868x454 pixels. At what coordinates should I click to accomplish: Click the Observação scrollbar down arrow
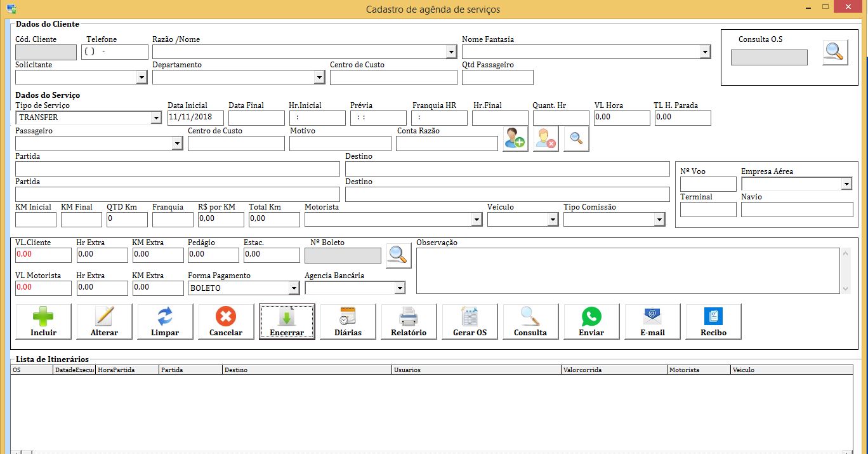(845, 289)
